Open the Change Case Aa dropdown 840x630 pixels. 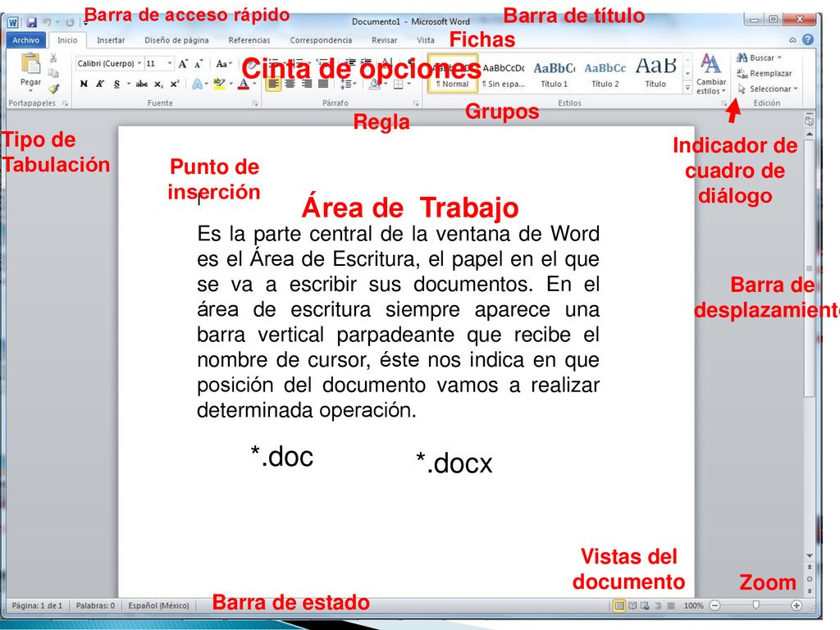[224, 64]
